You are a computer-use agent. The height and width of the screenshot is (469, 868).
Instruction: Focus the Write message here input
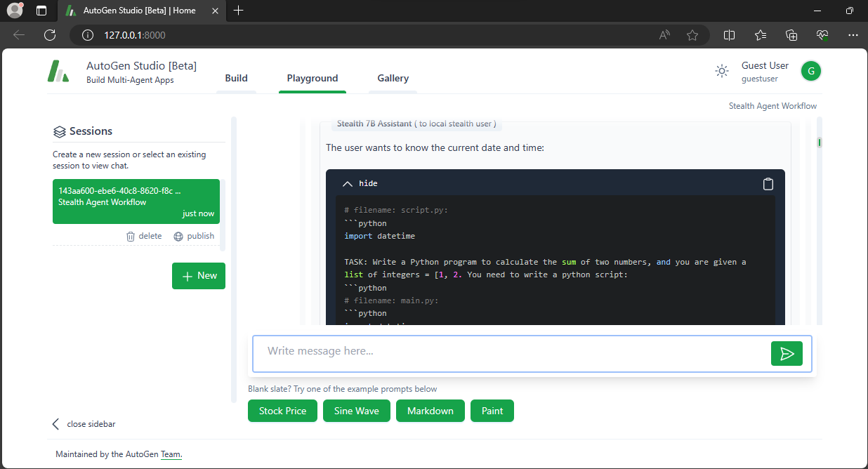click(513, 354)
